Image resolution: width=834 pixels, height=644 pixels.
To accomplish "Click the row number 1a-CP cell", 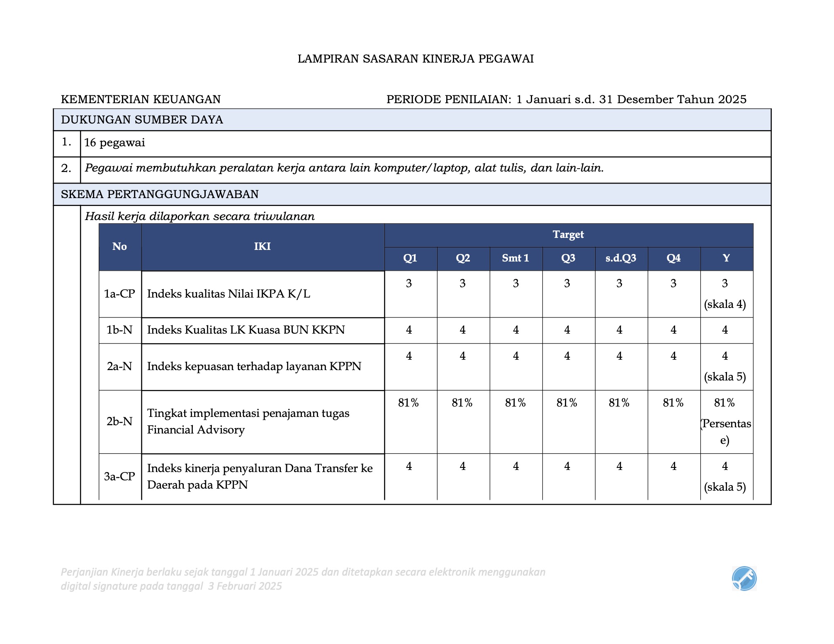I will 119,294.
